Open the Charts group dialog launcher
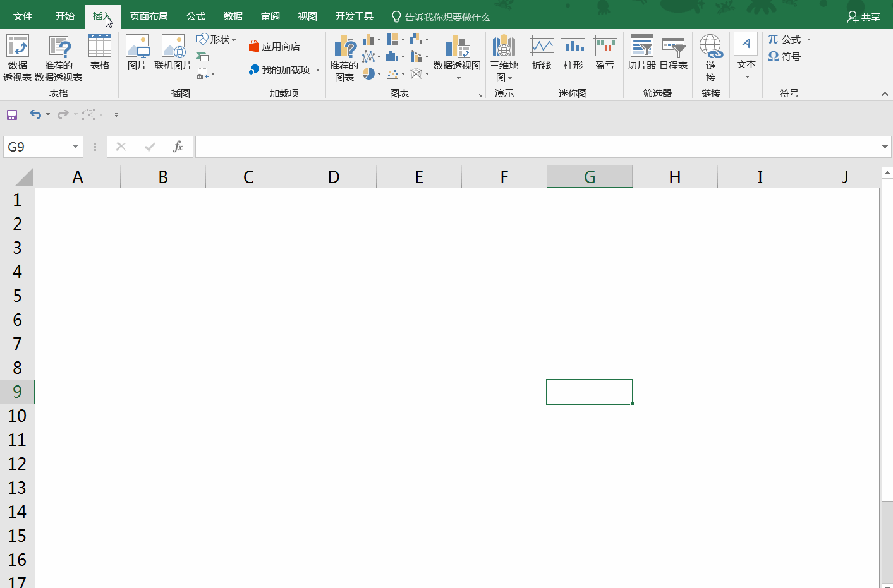Screen dimensions: 893x588 (x=479, y=94)
